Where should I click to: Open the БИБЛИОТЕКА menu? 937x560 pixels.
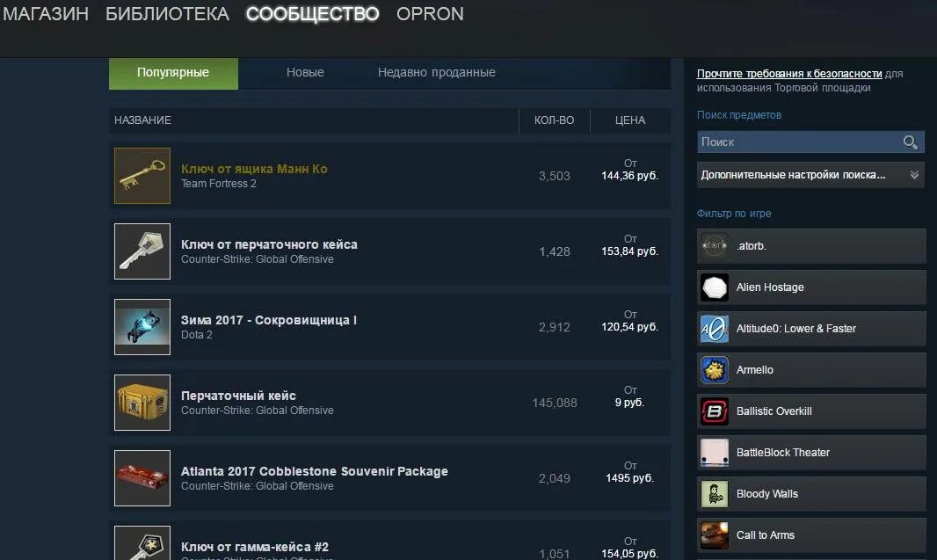pos(167,14)
